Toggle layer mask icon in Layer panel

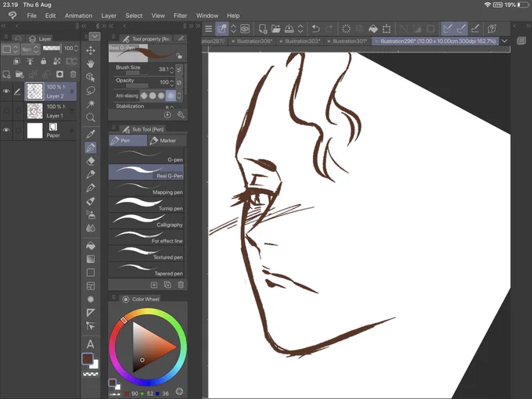click(x=59, y=74)
